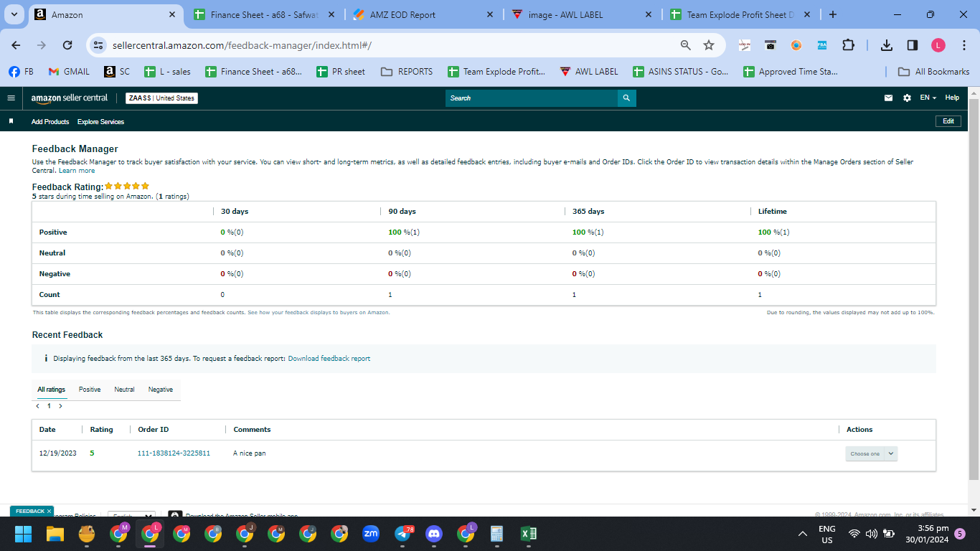This screenshot has width=980, height=551.
Task: Open Seller Central settings gear
Action: coord(907,98)
